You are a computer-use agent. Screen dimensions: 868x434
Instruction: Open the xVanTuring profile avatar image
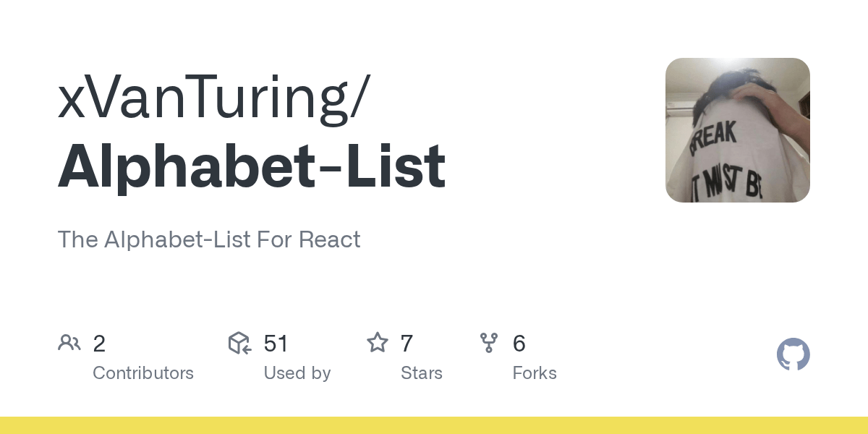tap(738, 130)
